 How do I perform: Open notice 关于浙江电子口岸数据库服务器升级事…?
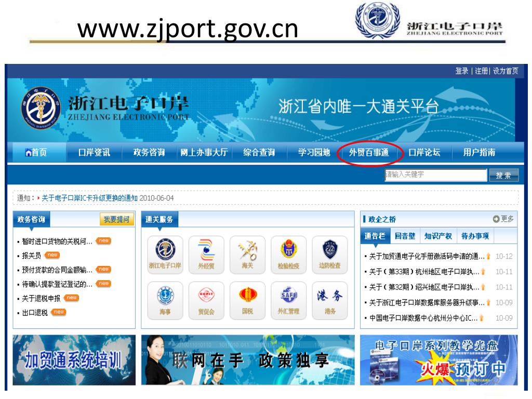pyautogui.click(x=427, y=303)
